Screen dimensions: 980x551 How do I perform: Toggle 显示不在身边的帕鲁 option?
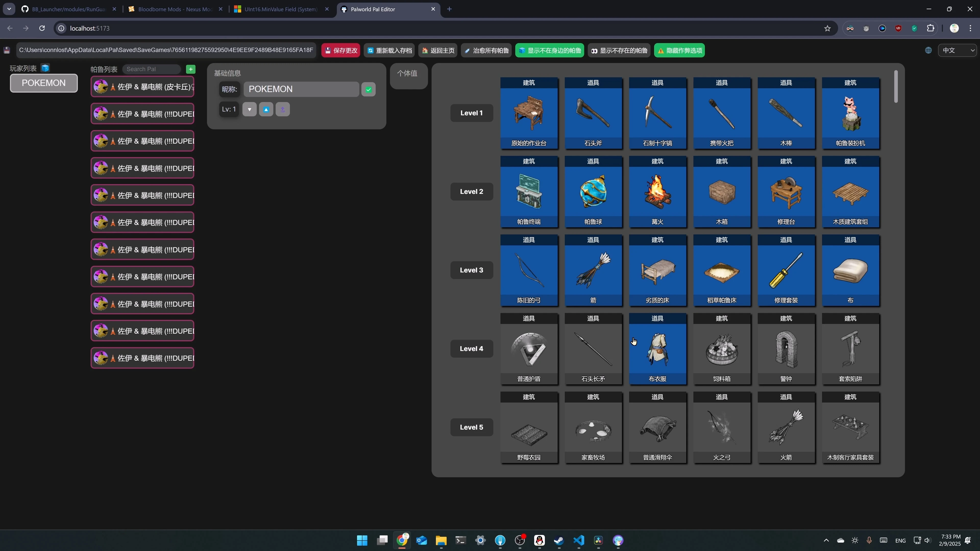[x=549, y=51]
